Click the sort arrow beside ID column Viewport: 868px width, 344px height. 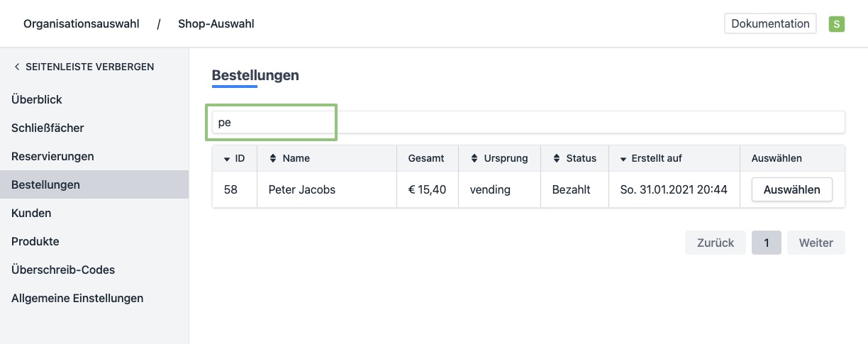pyautogui.click(x=227, y=159)
